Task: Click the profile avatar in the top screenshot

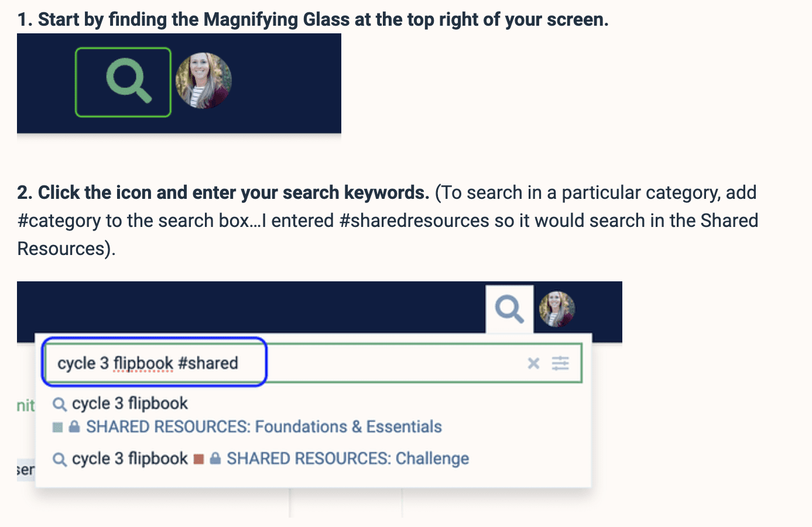Action: pos(204,81)
